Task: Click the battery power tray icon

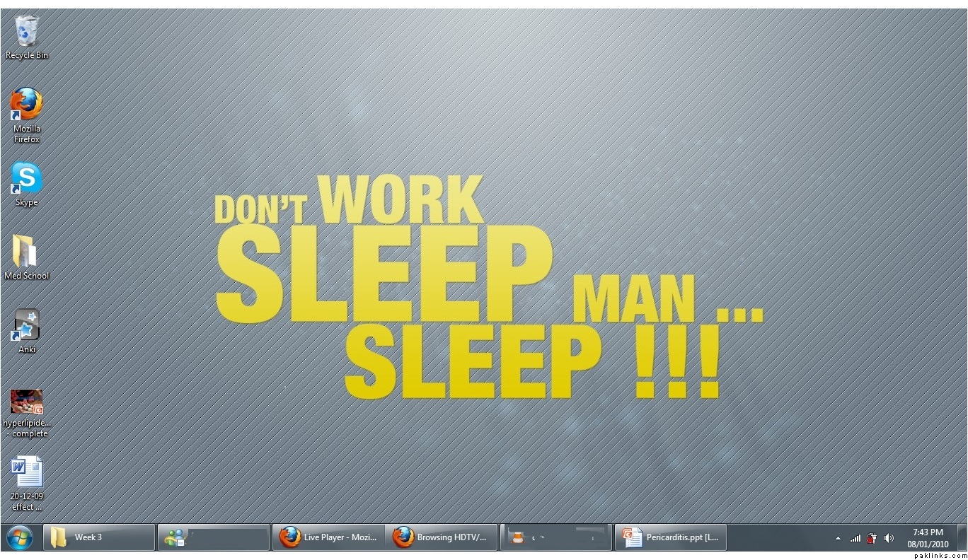Action: coord(872,538)
